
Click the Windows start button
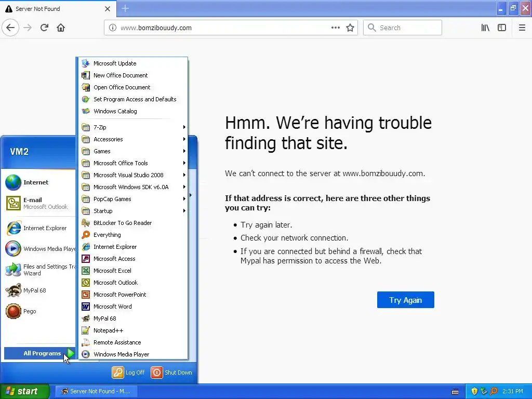coord(24,391)
